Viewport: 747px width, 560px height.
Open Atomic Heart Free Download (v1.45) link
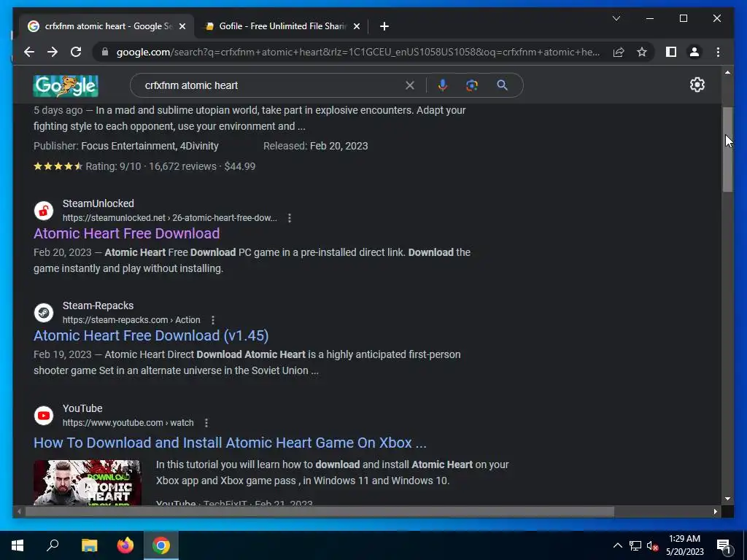tap(151, 335)
